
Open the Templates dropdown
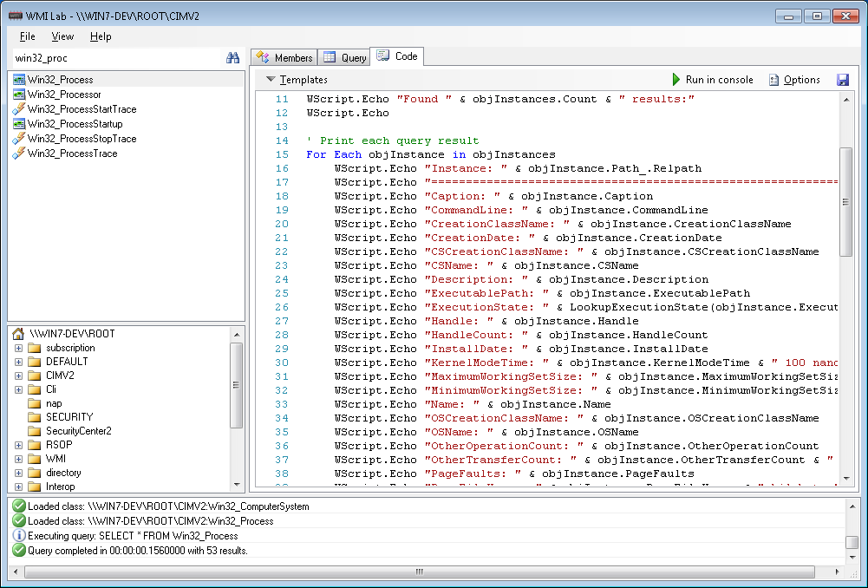(297, 80)
